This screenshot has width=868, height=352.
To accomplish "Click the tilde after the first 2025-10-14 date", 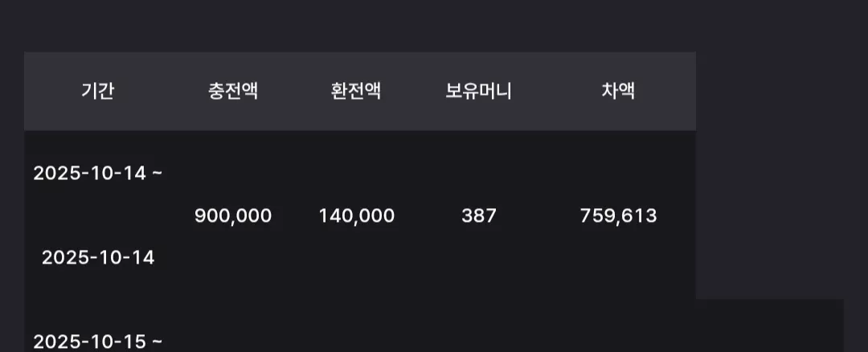I will 157,174.
